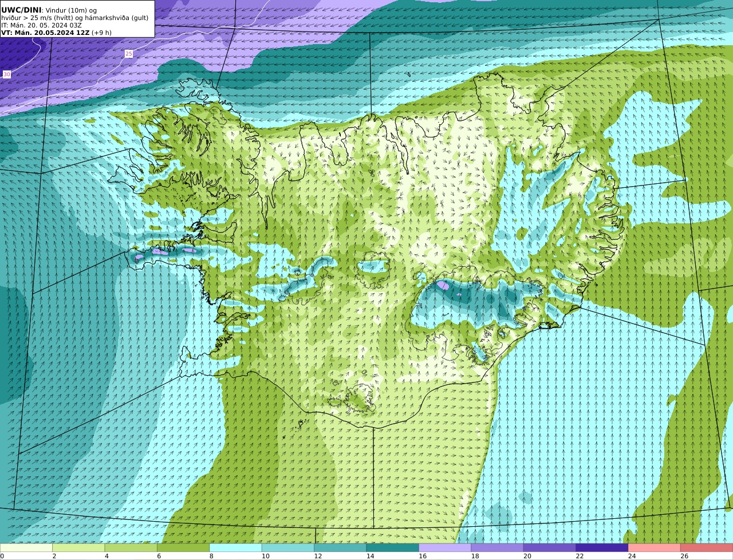Click the dark indigo 22–24 m/s legend swatch
The height and width of the screenshot is (560, 733).
602,547
